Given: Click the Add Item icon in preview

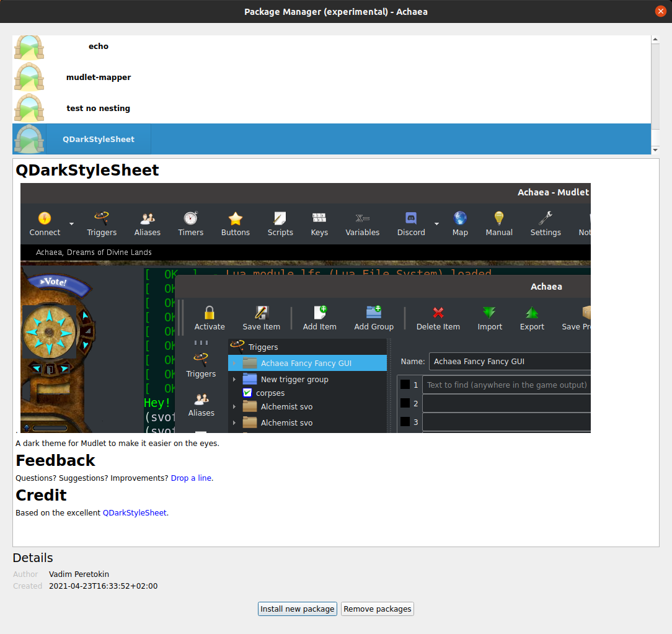Looking at the screenshot, I should [320, 312].
